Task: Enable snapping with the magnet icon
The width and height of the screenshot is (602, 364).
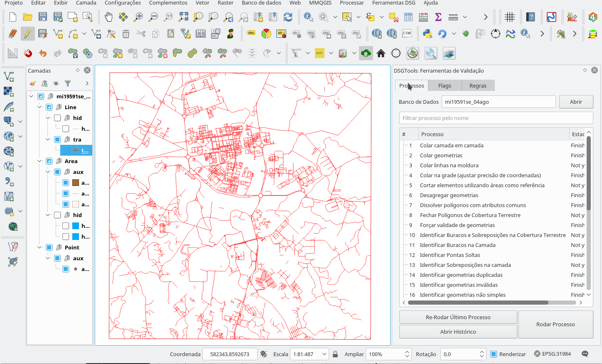Action: (x=28, y=53)
